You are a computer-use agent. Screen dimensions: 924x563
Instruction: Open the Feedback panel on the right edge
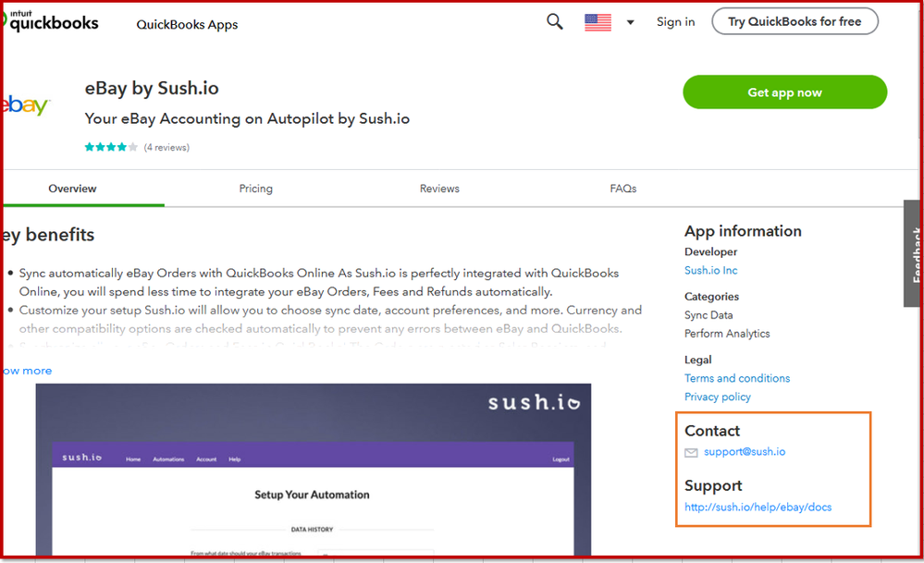pos(914,252)
